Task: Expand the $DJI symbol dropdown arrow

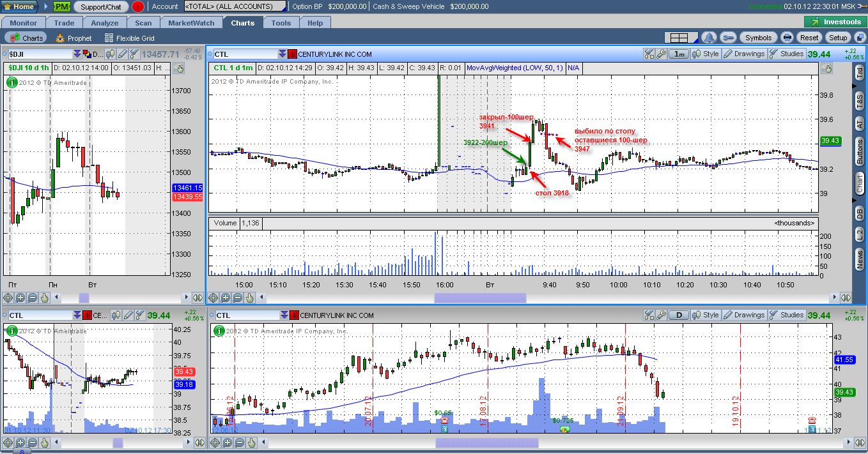Action: pyautogui.click(x=77, y=54)
